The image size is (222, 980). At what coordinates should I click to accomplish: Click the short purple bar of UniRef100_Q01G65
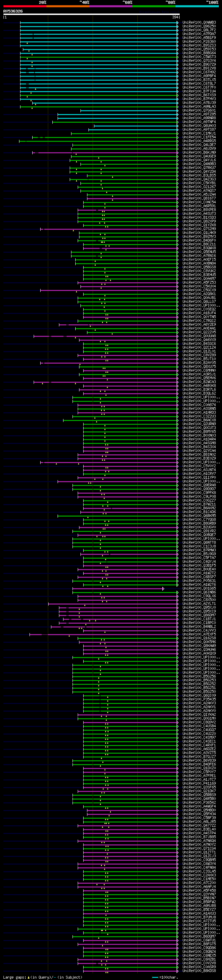pyautogui.click(x=118, y=589)
